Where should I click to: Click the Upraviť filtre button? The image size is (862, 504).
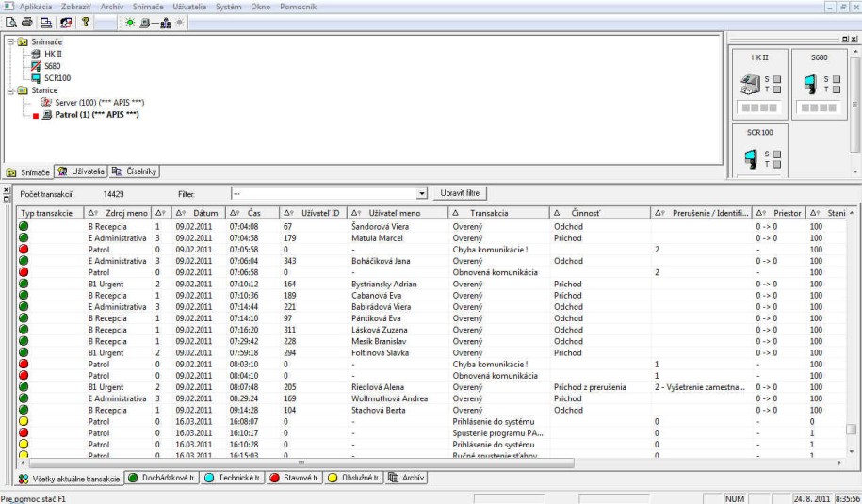point(460,193)
